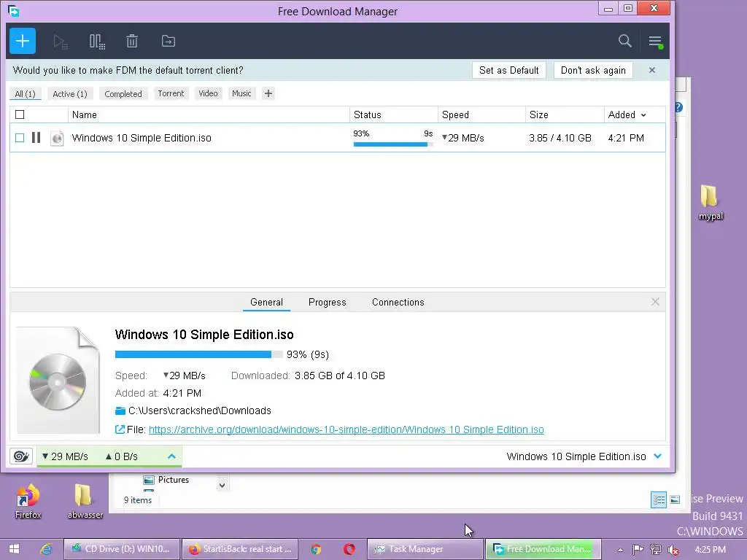Image resolution: width=747 pixels, height=560 pixels.
Task: Check the Windows 10 Simple Edition row checkbox
Action: tap(20, 138)
